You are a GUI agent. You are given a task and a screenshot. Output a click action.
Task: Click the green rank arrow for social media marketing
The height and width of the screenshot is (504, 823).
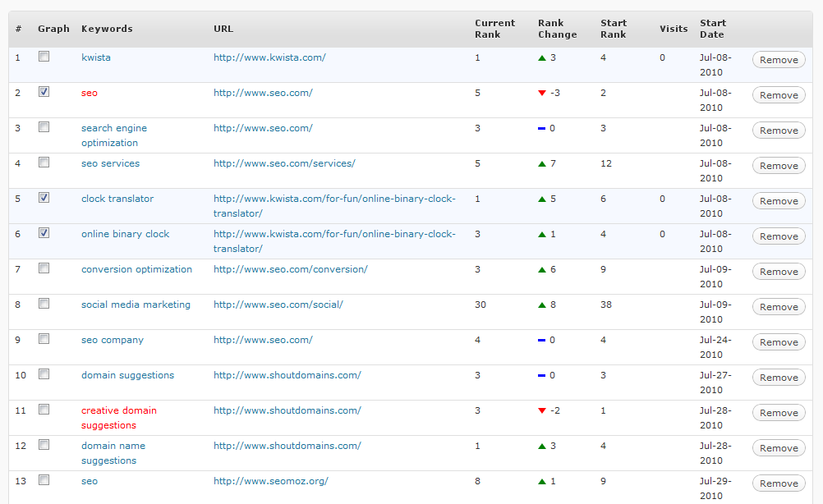point(542,305)
